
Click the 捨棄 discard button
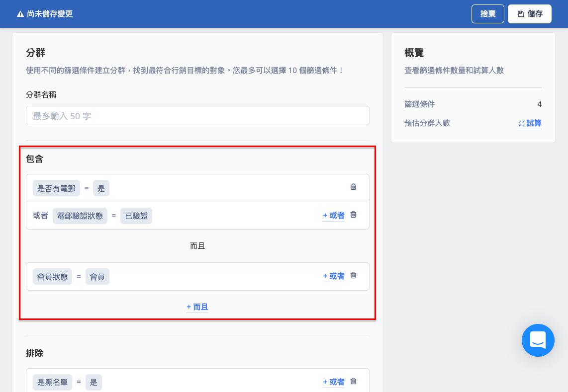tap(487, 14)
